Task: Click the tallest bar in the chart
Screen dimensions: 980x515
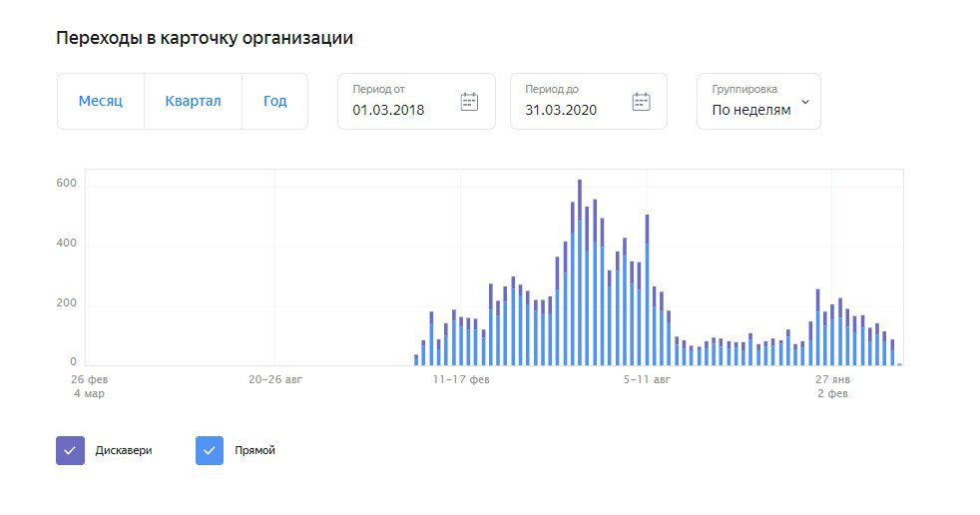Action: (580, 272)
